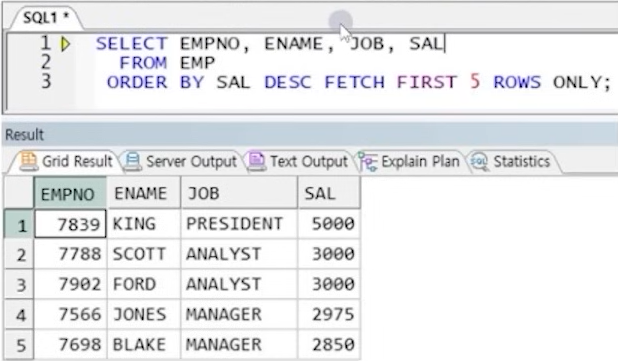Screen dimensions: 618x361
Task: Click line number 3 in the gutter
Action: pos(46,82)
